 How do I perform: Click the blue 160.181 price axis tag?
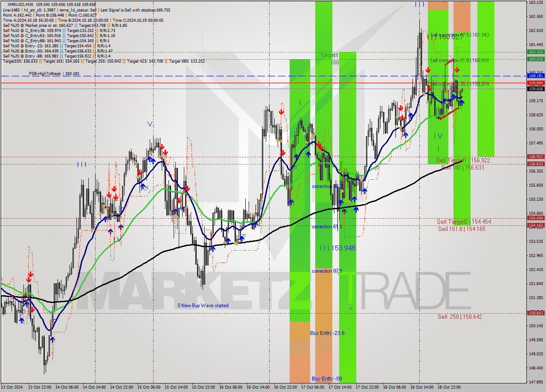point(536,76)
